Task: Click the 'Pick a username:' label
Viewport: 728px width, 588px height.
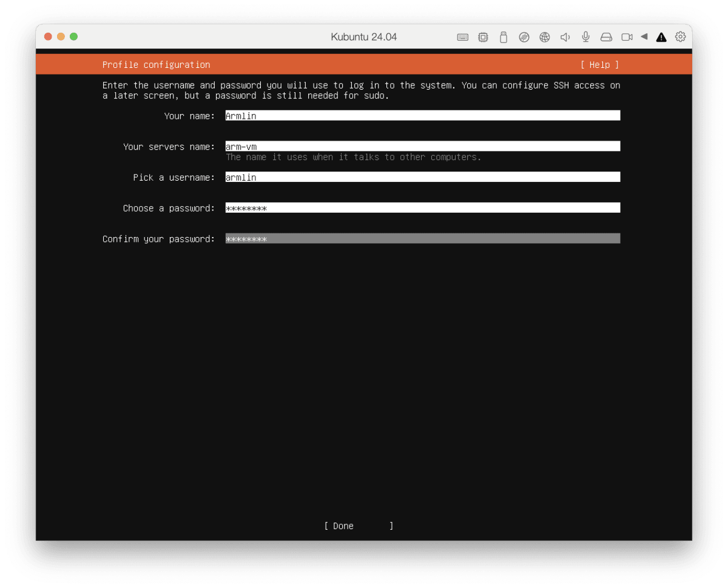Action: click(174, 178)
